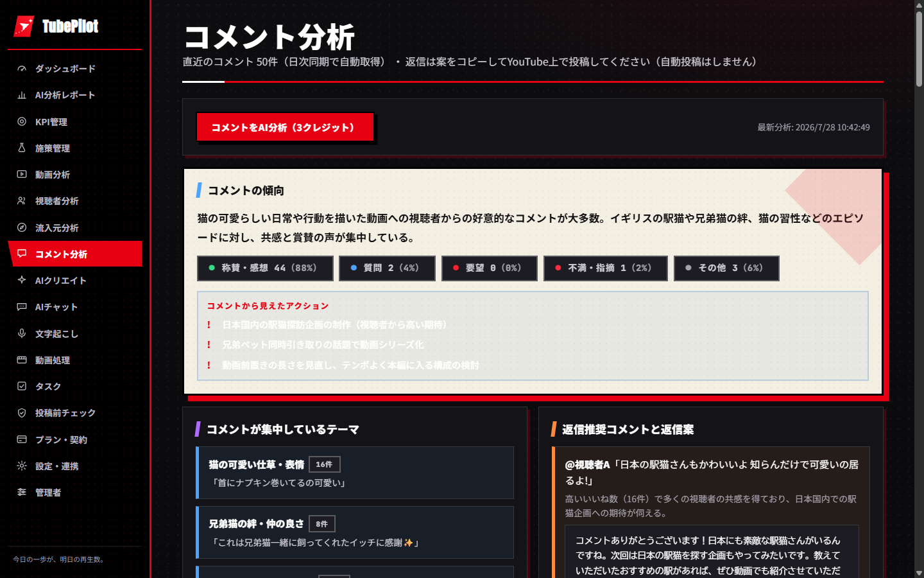Click the プラン・契約 card icon
Image resolution: width=924 pixels, height=578 pixels.
tap(22, 439)
